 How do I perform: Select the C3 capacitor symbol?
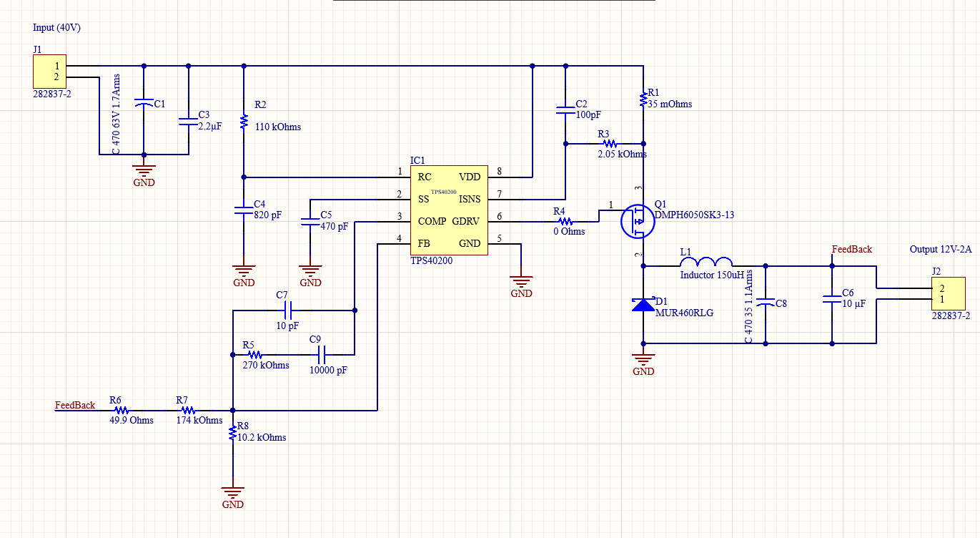click(x=189, y=121)
